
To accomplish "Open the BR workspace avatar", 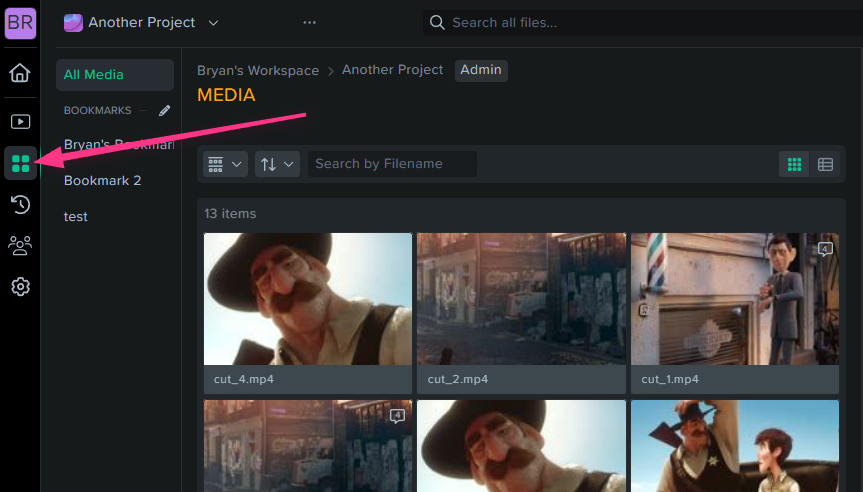I will pyautogui.click(x=20, y=23).
